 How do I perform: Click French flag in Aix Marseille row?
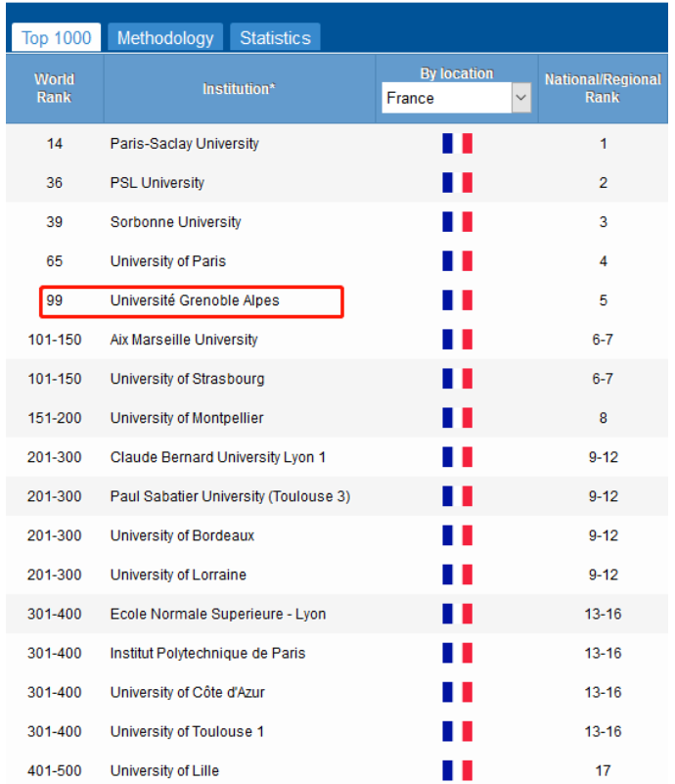click(457, 340)
